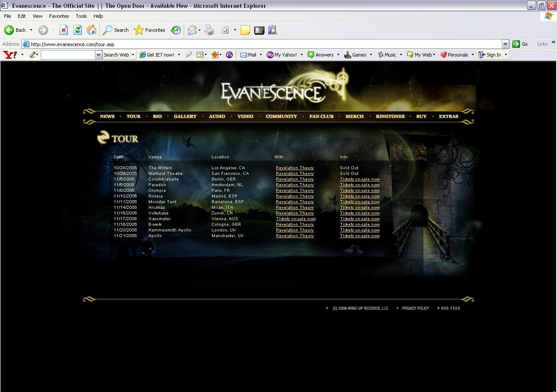Click the Yahoo toolbar search input field
Screen dimensions: 557x392
pos(68,55)
